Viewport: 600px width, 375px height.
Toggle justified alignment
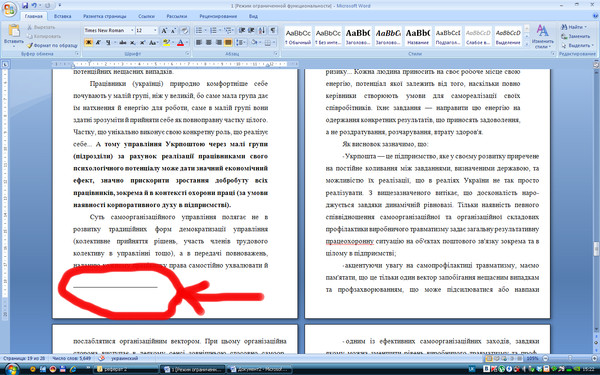(228, 42)
